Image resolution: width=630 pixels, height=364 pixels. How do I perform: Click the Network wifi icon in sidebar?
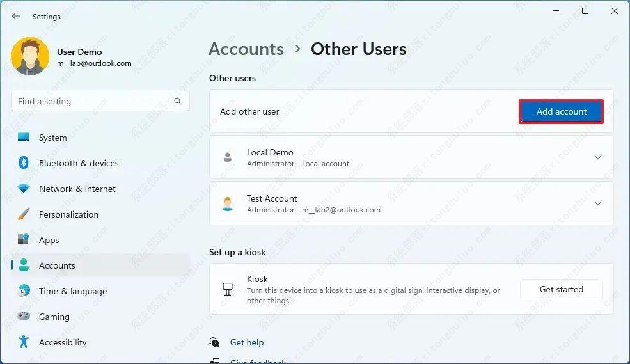[x=24, y=189]
